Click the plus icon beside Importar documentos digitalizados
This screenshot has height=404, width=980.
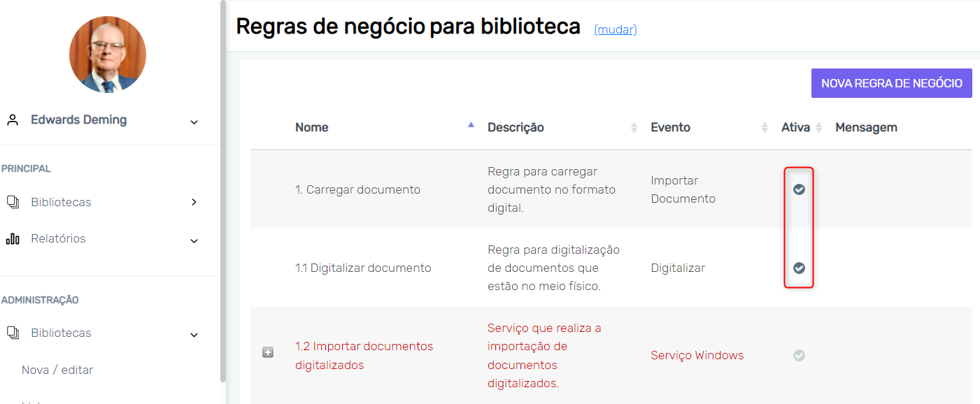pyautogui.click(x=267, y=353)
